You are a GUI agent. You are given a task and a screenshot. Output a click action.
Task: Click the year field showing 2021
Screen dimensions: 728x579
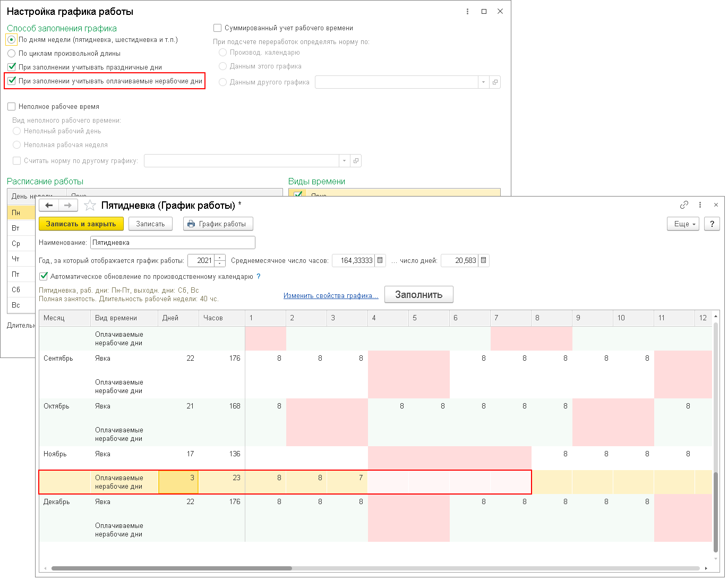201,261
